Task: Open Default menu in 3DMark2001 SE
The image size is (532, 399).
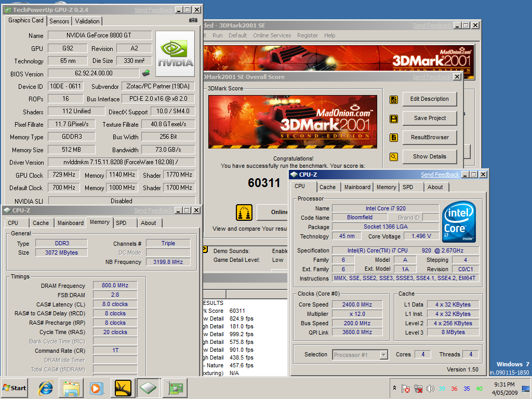Action: [237, 35]
